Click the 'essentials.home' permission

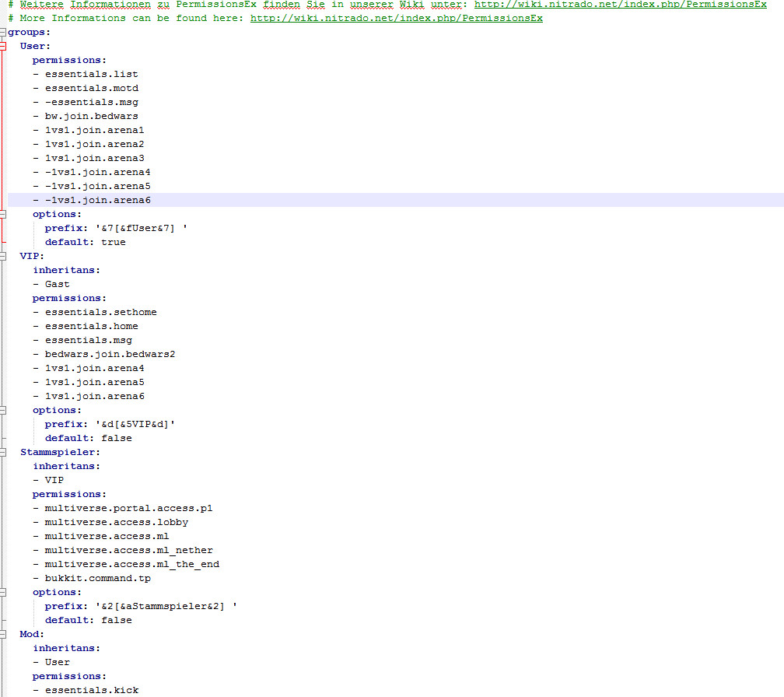(x=92, y=326)
